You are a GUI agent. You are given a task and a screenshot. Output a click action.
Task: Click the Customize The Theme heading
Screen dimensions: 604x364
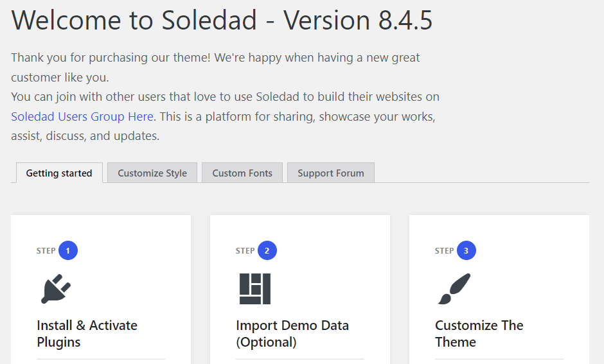(x=479, y=333)
